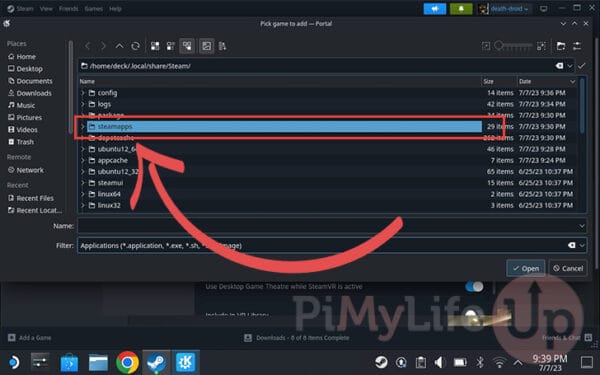Image resolution: width=600 pixels, height=375 pixels.
Task: Switch to compact view mode
Action: [171, 46]
